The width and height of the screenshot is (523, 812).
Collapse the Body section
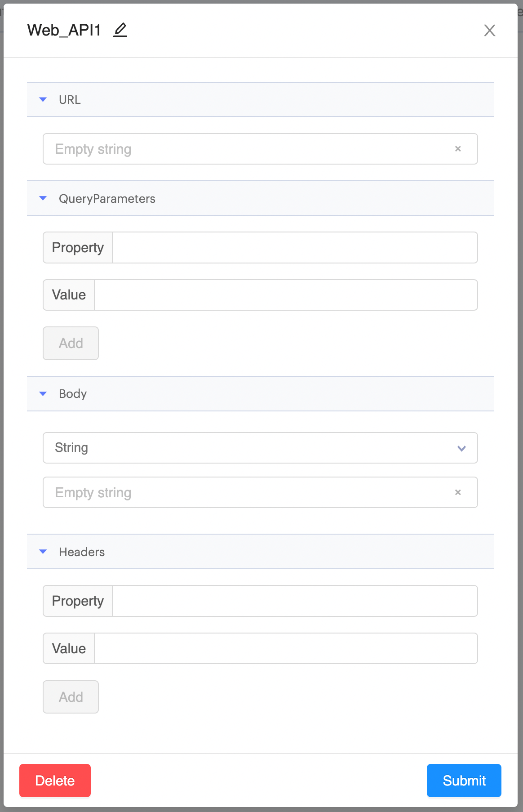pos(43,394)
